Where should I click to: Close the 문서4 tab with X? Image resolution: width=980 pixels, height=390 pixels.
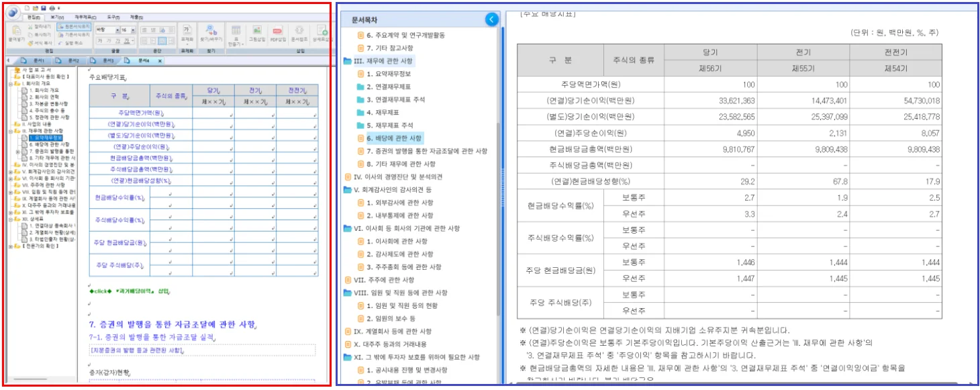coord(160,61)
